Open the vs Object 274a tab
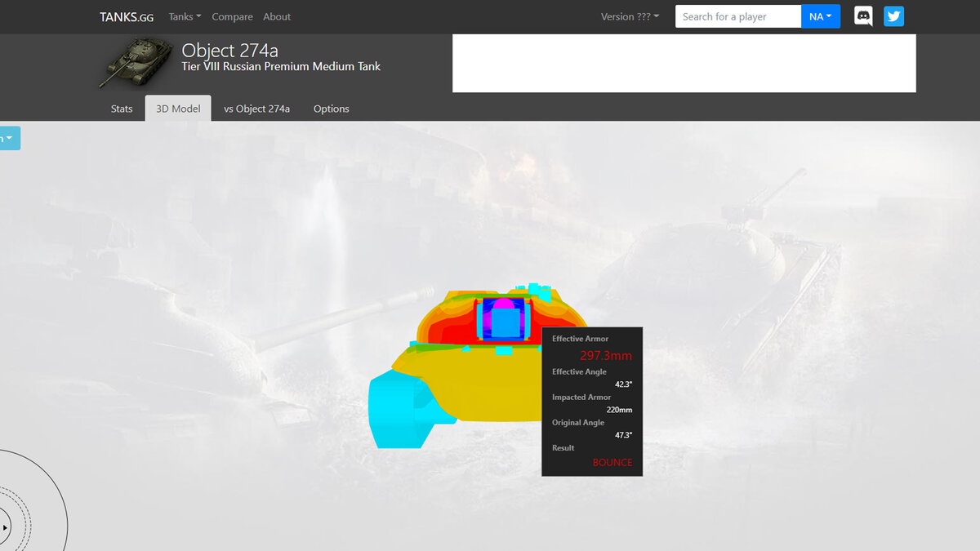 (256, 109)
